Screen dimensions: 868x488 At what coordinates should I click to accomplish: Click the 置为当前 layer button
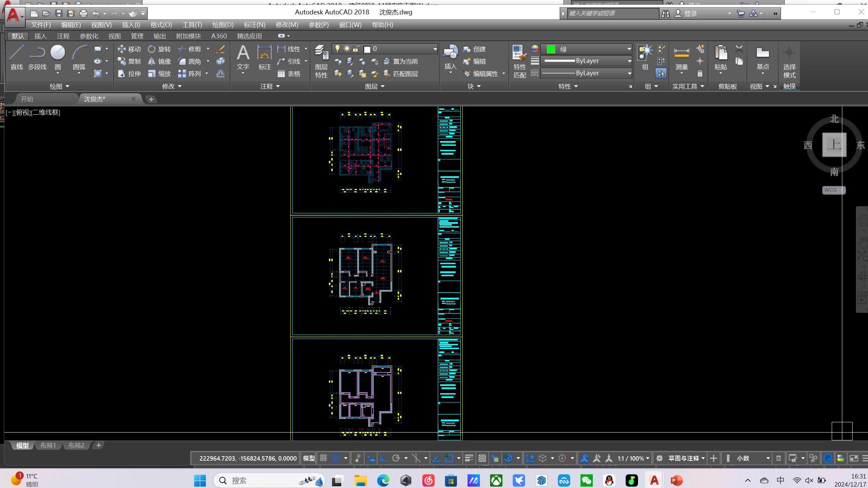[x=401, y=61]
